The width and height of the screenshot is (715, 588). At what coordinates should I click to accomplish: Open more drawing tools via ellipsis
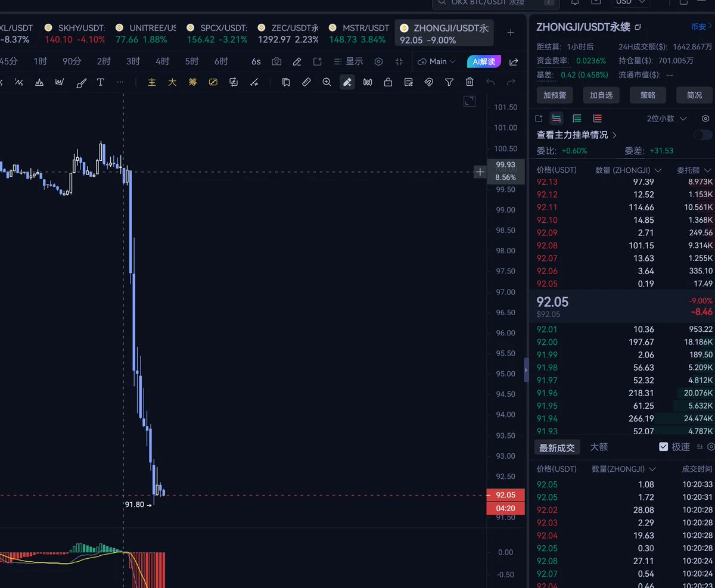tap(120, 82)
